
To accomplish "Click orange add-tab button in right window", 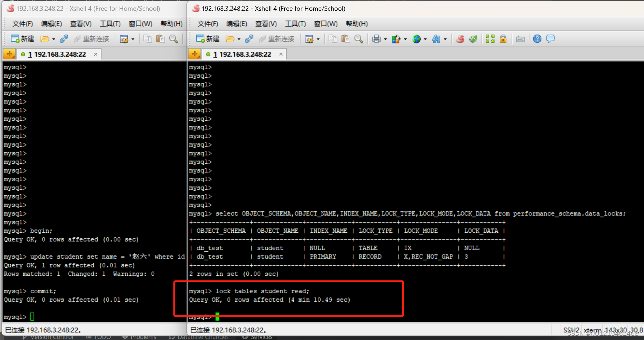I will point(195,54).
